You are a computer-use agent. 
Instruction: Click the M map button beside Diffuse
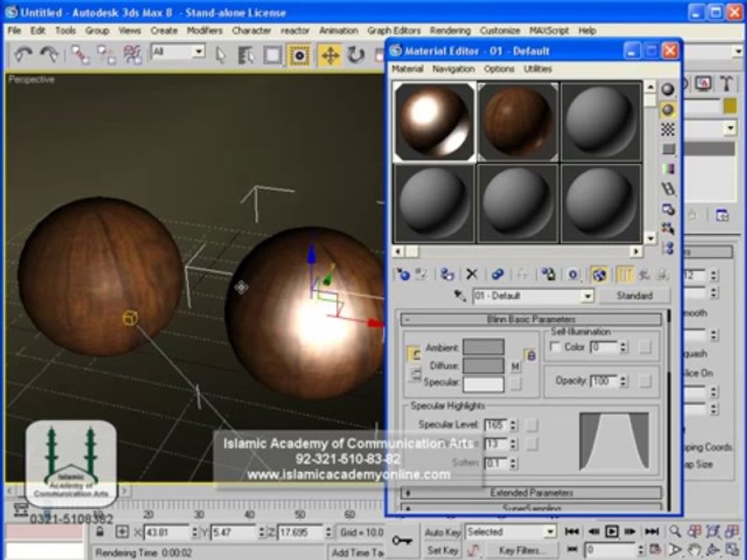[x=515, y=366]
